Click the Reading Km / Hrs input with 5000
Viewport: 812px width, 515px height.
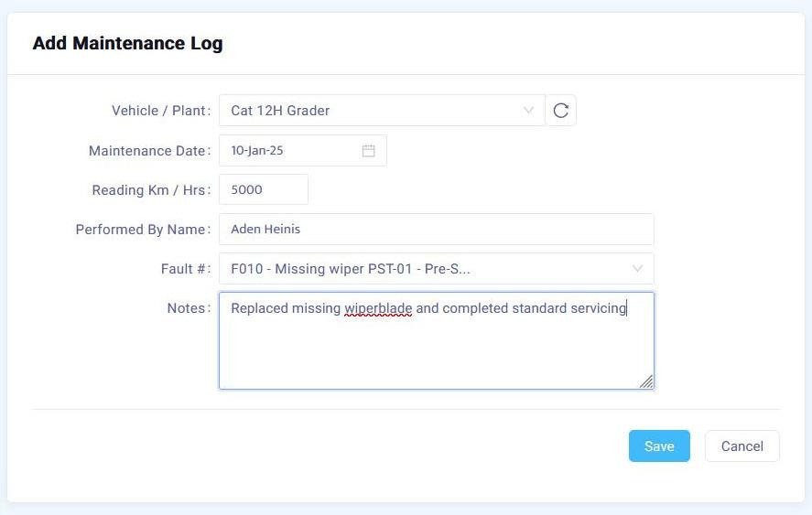263,190
